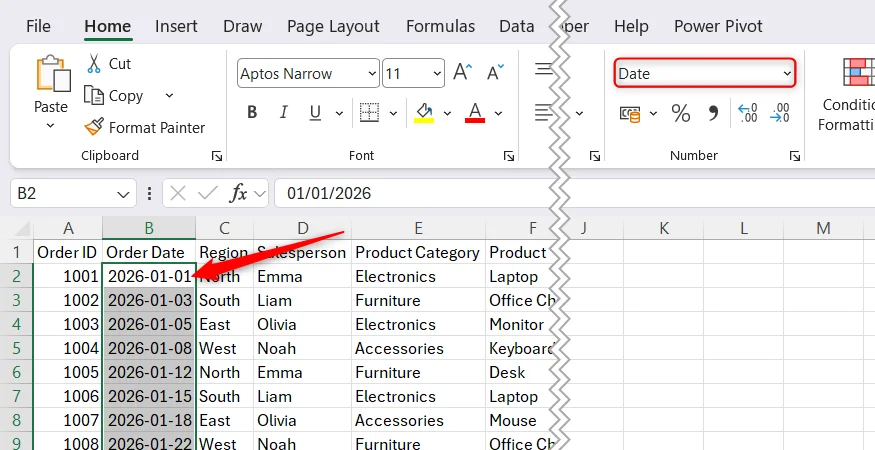Click the Select All corner triangle
The width and height of the screenshot is (875, 450).
(21, 228)
